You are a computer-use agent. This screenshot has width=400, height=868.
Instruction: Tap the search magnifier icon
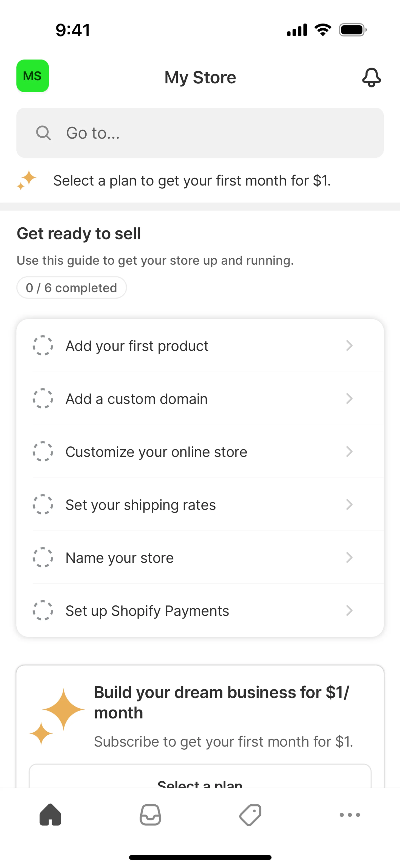tap(43, 133)
